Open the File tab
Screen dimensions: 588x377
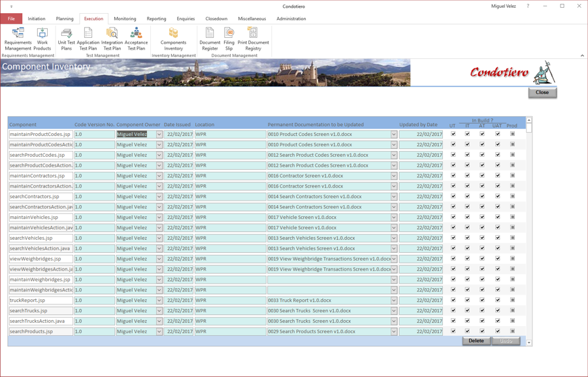click(11, 19)
